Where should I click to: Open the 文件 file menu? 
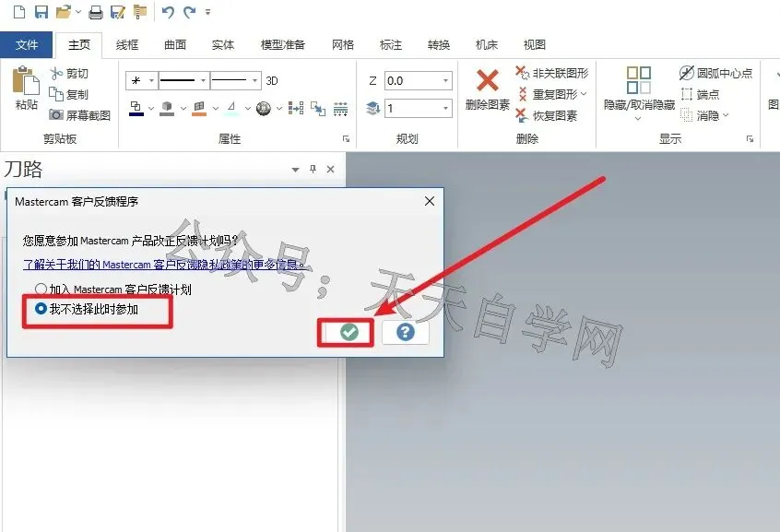pyautogui.click(x=27, y=45)
